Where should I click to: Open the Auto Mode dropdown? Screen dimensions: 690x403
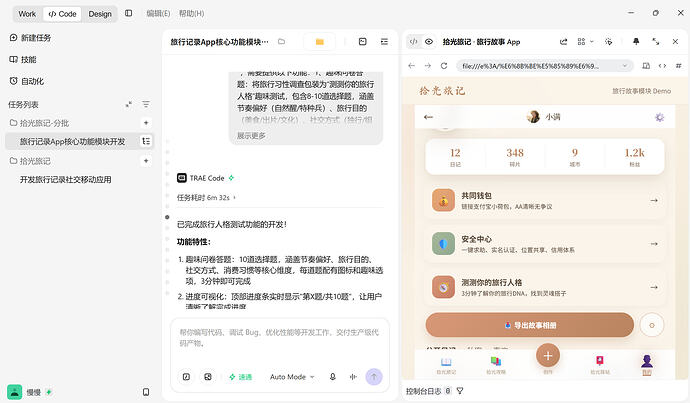(x=292, y=377)
